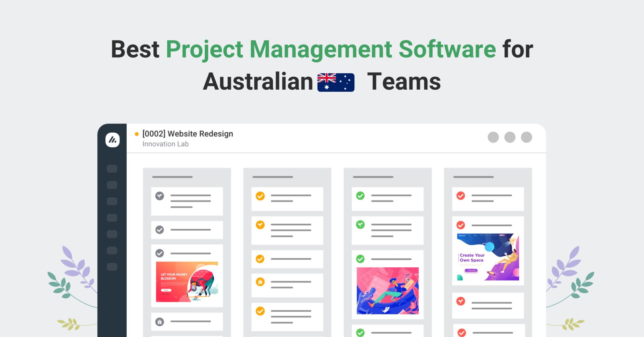This screenshot has height=337, width=644.
Task: Select the bug icon on the first column's bottom card
Action: [159, 322]
